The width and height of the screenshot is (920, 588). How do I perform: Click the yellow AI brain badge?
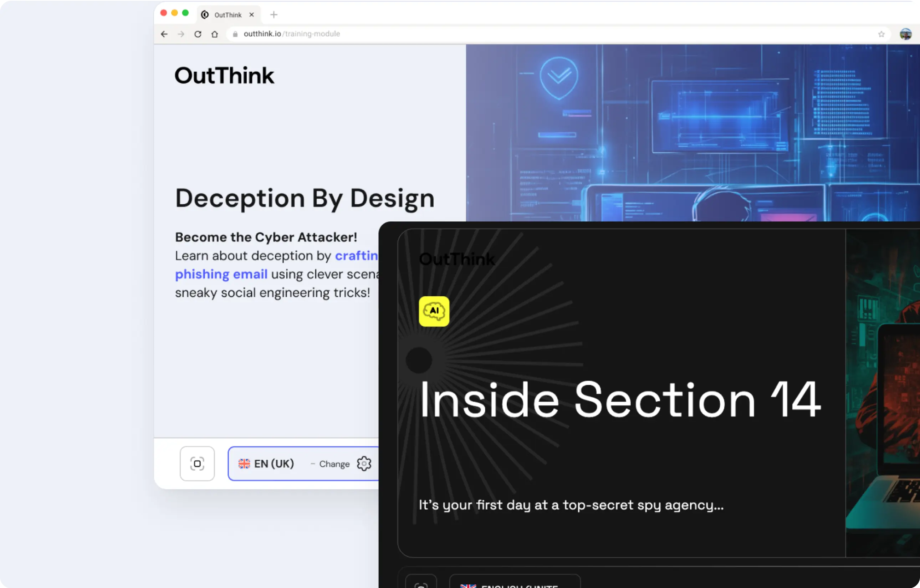[434, 311]
